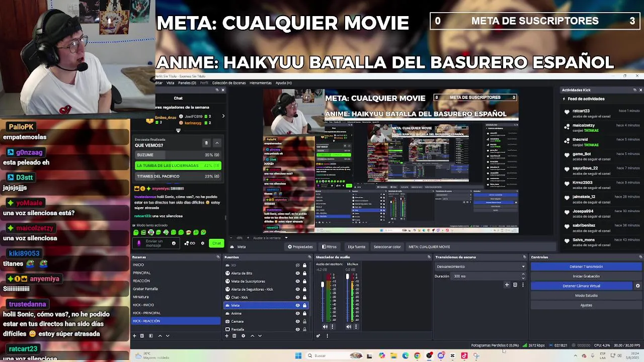This screenshot has height=362, width=644.
Task: Open emoji picker in chat message box
Action: point(174,243)
